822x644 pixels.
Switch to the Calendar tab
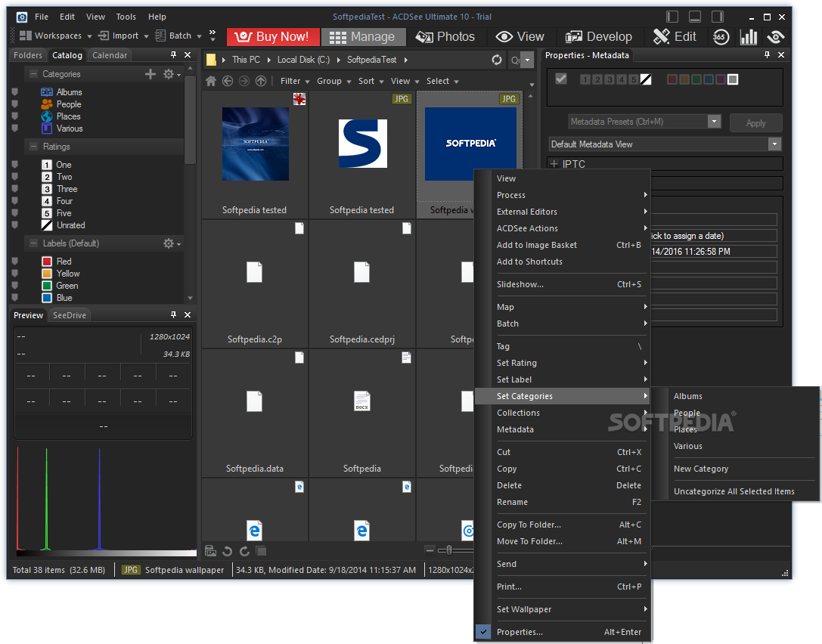coord(110,55)
